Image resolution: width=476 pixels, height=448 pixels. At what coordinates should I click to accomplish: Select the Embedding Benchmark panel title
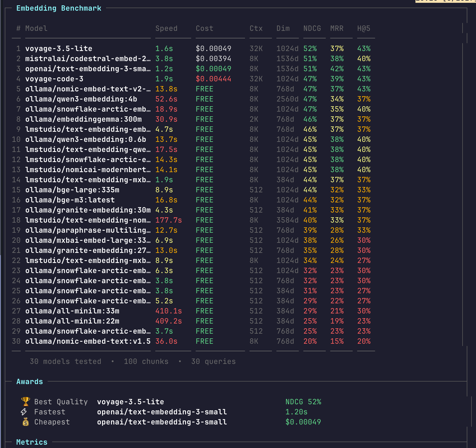click(59, 8)
